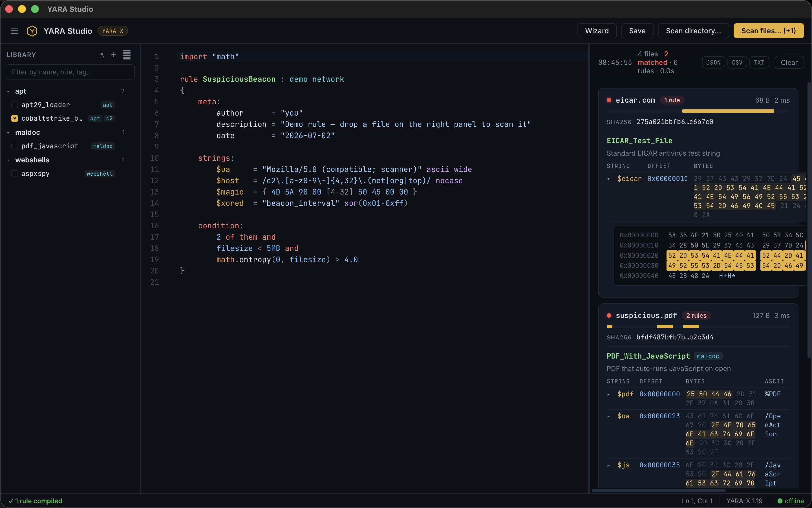Focus the library filter input field
812x508 pixels.
(70, 72)
